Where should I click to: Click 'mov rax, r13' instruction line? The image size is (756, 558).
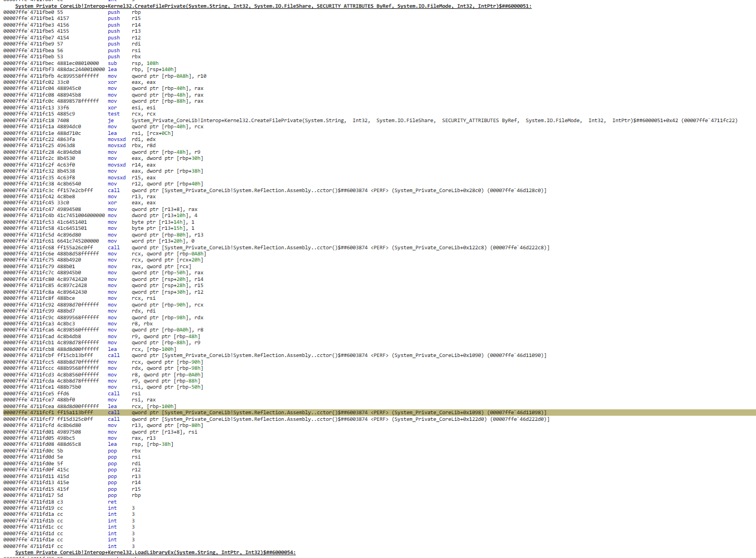pos(79,438)
